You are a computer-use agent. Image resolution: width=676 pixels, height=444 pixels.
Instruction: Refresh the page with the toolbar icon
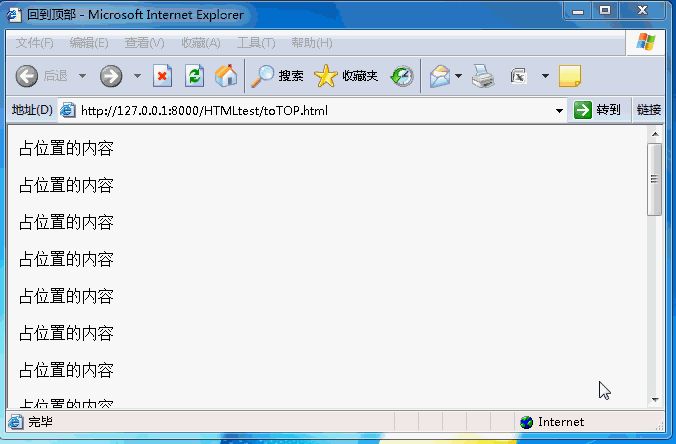tap(194, 76)
